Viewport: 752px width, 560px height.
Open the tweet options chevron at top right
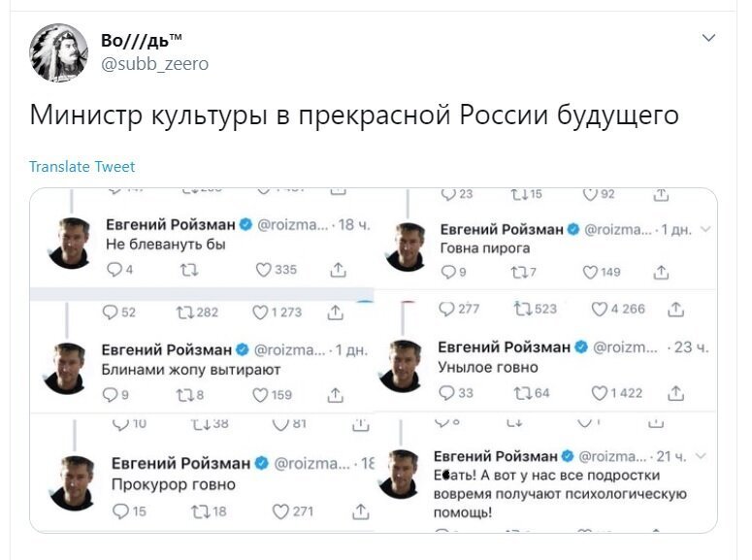coord(708,38)
